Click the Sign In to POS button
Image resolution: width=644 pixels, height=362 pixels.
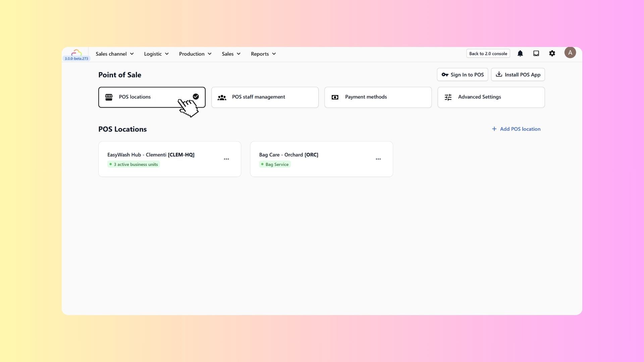pos(462,75)
